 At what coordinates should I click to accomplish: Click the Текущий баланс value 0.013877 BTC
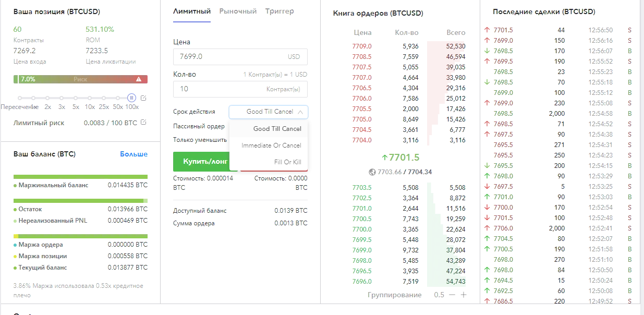pos(128,268)
